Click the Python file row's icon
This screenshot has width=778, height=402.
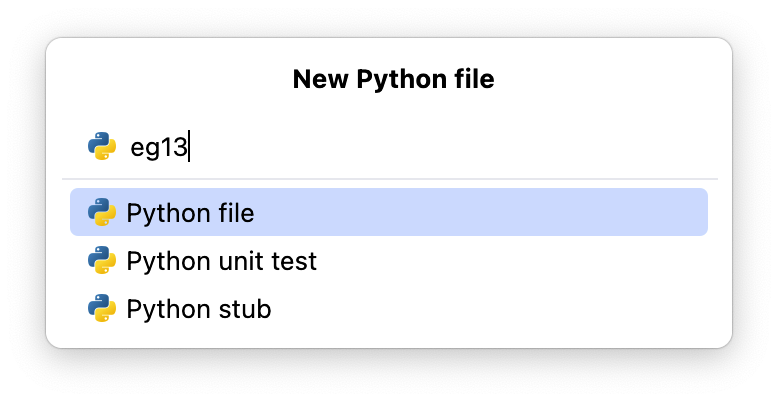pyautogui.click(x=102, y=212)
